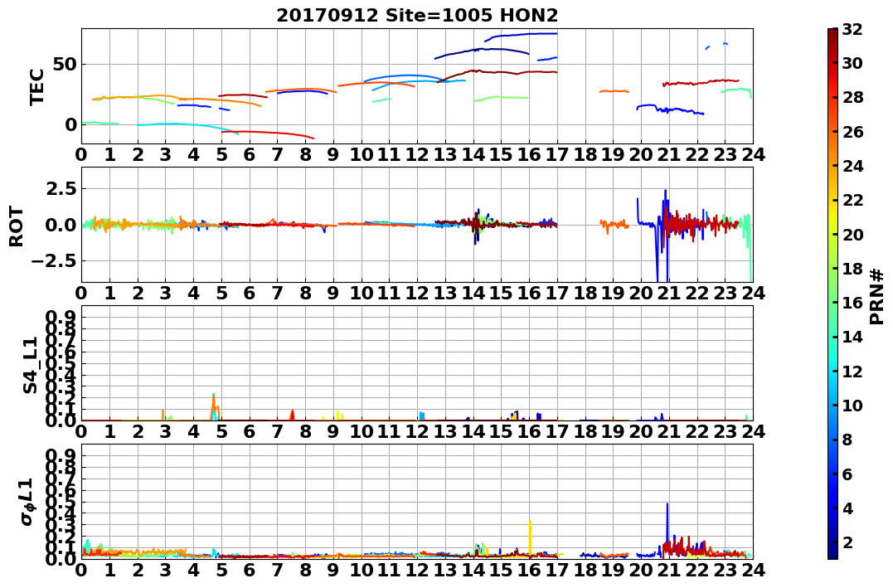Click hour '24' tick under TEC panel
This screenshot has width=893, height=588.
[753, 154]
